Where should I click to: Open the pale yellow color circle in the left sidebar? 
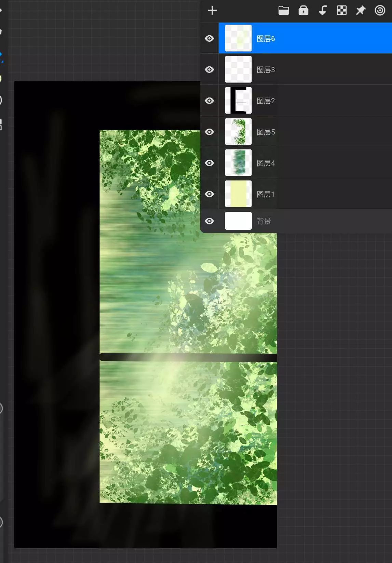1,78
